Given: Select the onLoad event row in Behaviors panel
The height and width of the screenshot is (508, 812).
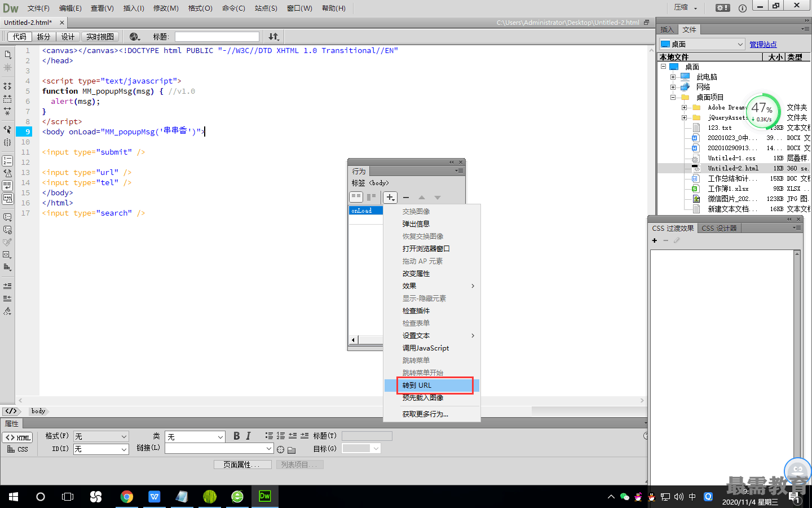Looking at the screenshot, I should click(366, 211).
